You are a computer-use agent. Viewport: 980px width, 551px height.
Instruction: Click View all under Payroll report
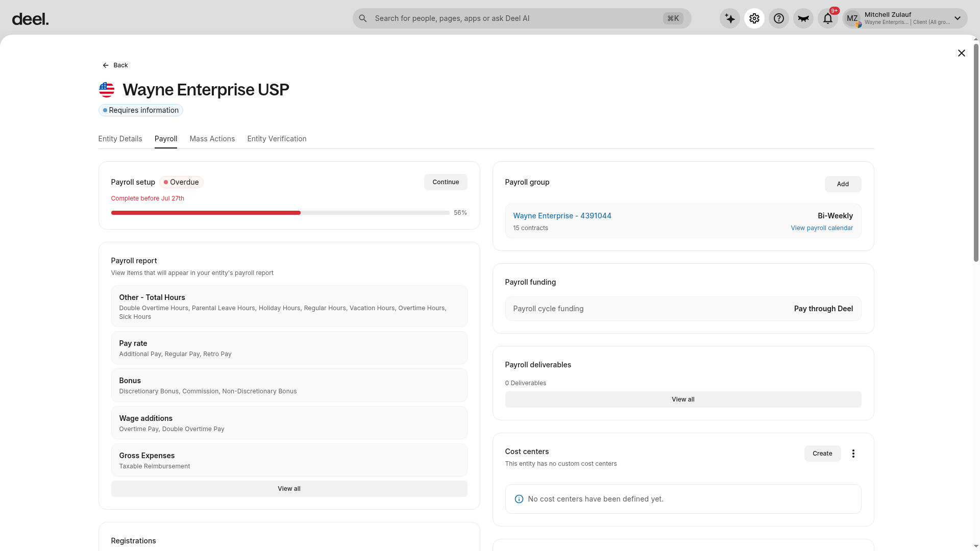[289, 489]
